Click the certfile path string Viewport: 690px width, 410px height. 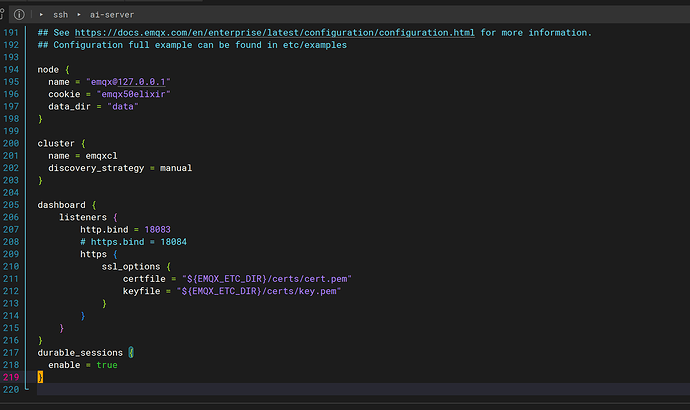coord(267,278)
